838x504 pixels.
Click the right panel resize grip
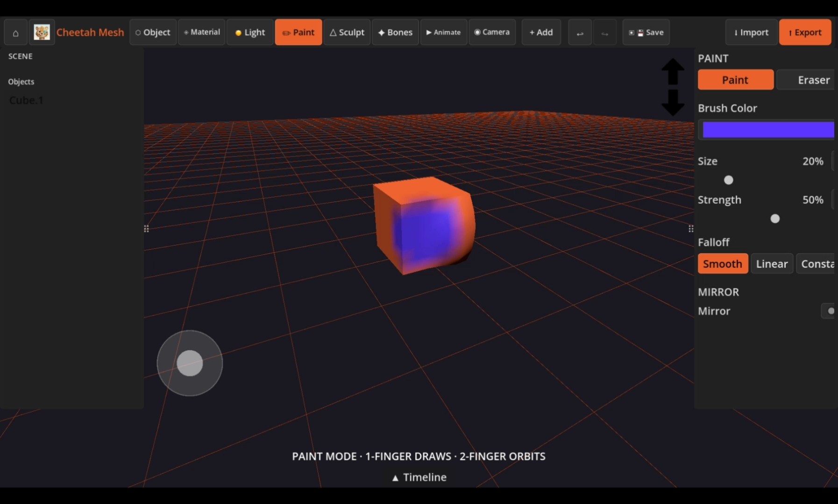691,229
